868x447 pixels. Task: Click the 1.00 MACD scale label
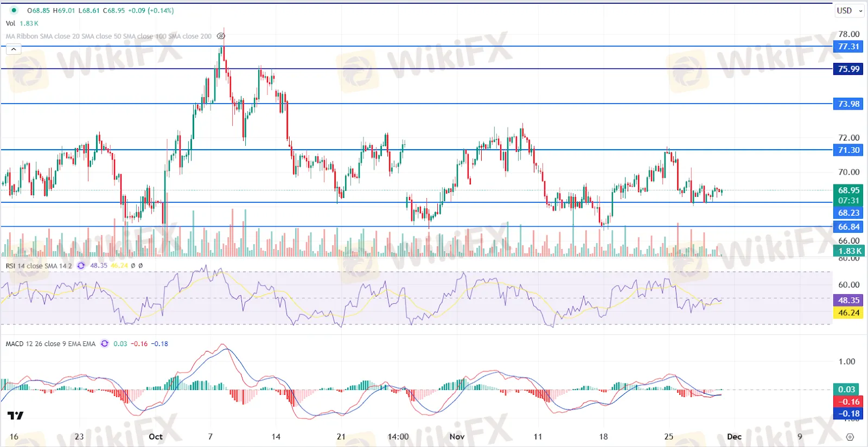(847, 361)
